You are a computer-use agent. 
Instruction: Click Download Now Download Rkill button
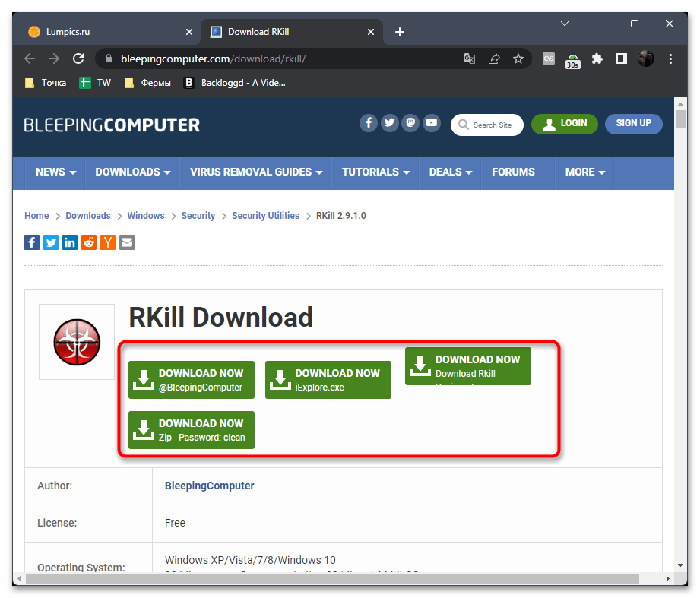click(x=468, y=366)
